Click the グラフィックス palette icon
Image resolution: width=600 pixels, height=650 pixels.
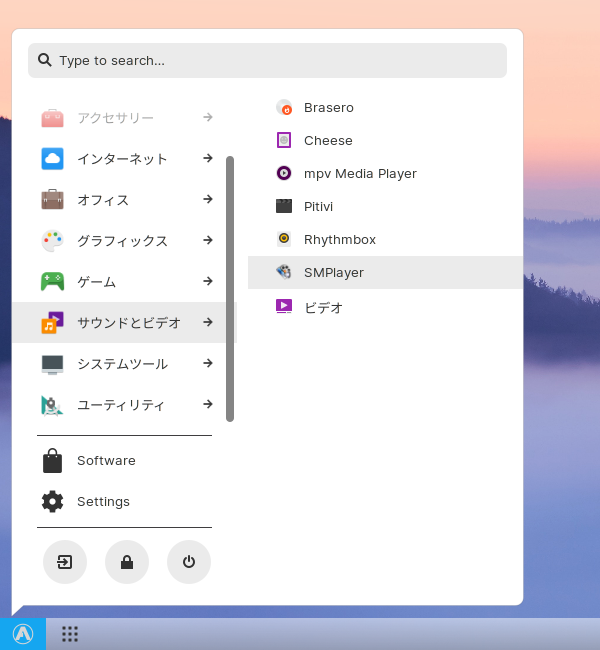(x=52, y=240)
